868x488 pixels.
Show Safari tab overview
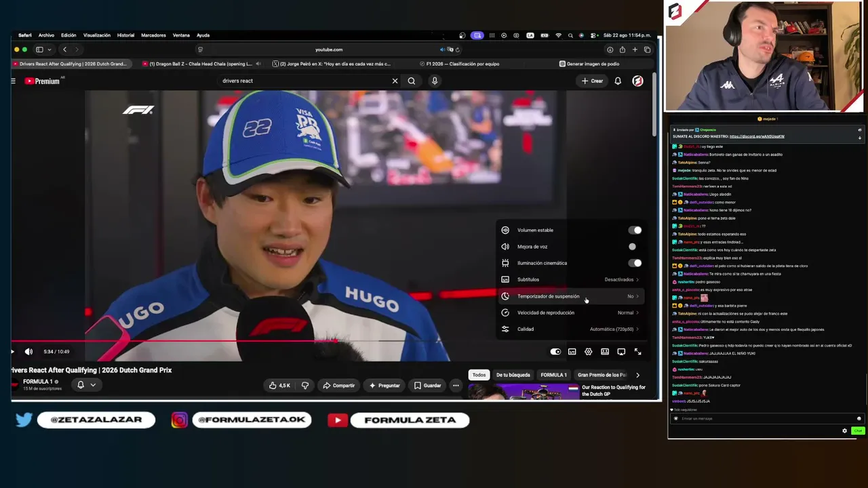[x=647, y=49]
